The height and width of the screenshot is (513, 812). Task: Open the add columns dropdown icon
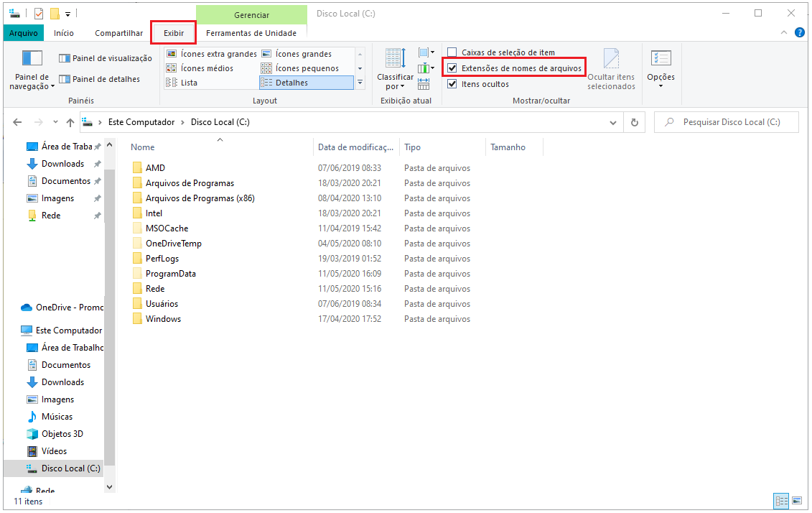point(426,68)
